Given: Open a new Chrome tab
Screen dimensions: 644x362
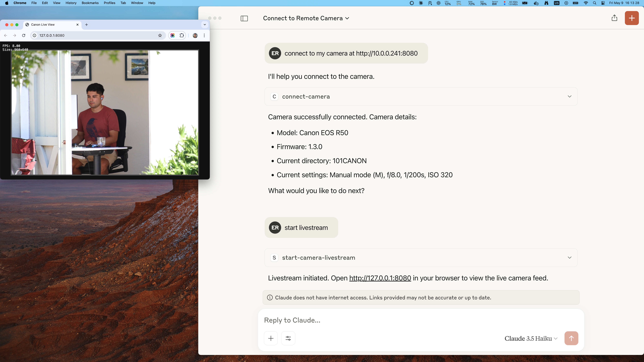Looking at the screenshot, I should click(87, 25).
